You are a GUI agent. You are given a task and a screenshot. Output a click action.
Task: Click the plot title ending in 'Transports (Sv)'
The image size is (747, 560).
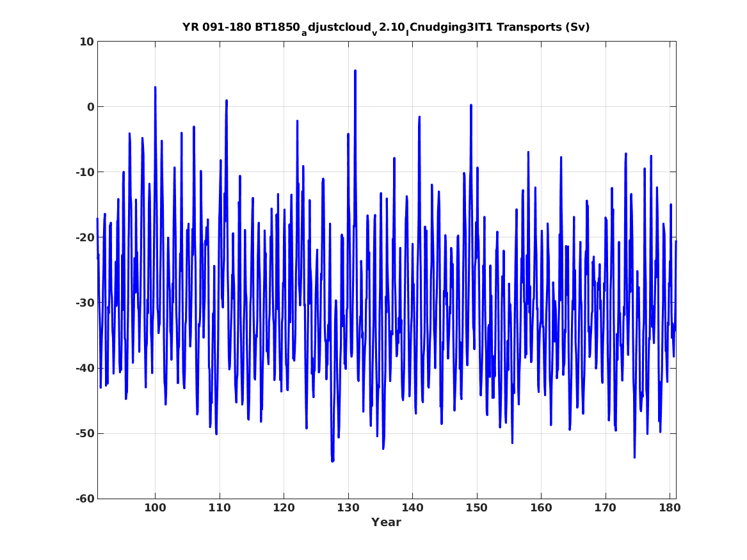(386, 28)
